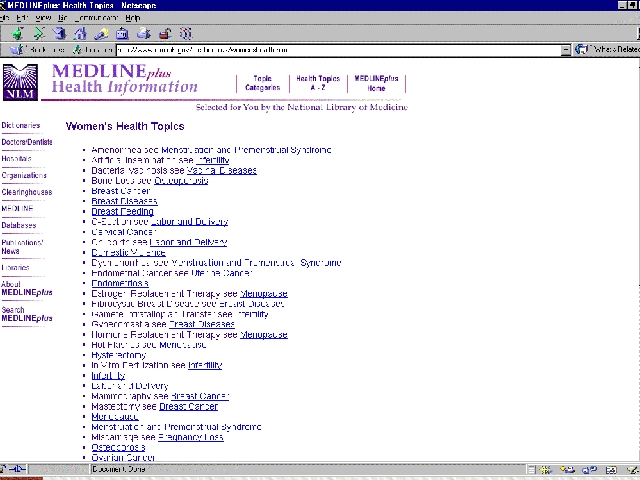This screenshot has height=480, width=640.
Task: Open the Help menu
Action: point(133,18)
